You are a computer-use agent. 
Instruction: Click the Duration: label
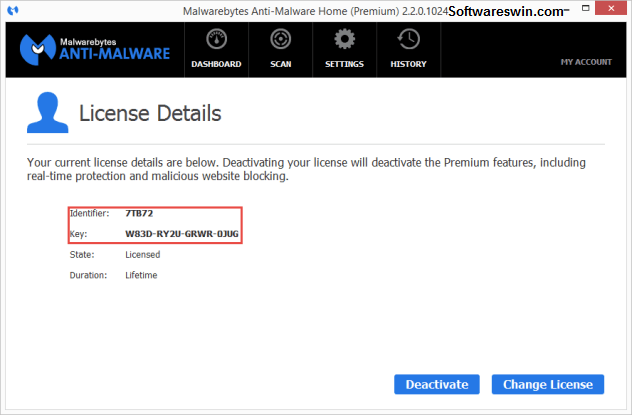click(x=88, y=275)
